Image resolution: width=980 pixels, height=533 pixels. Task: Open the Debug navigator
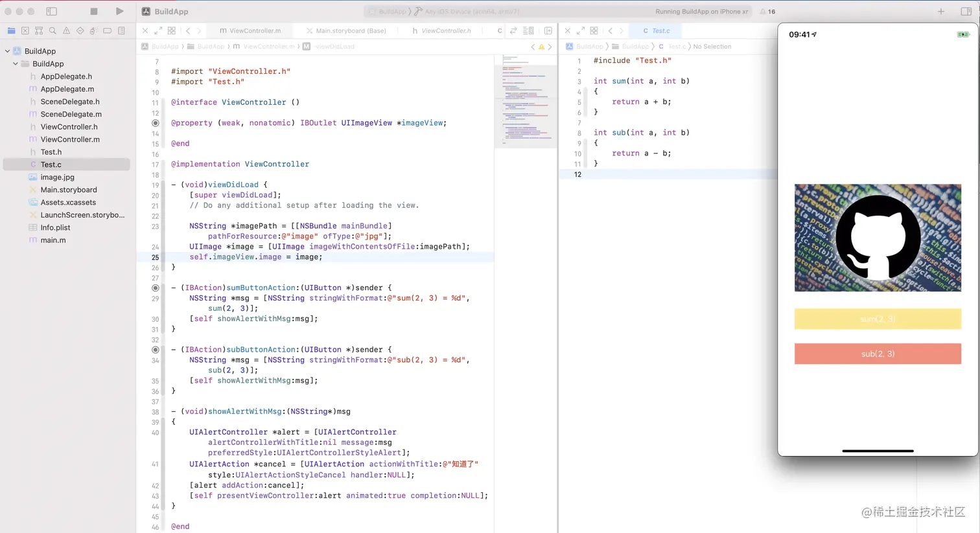94,30
